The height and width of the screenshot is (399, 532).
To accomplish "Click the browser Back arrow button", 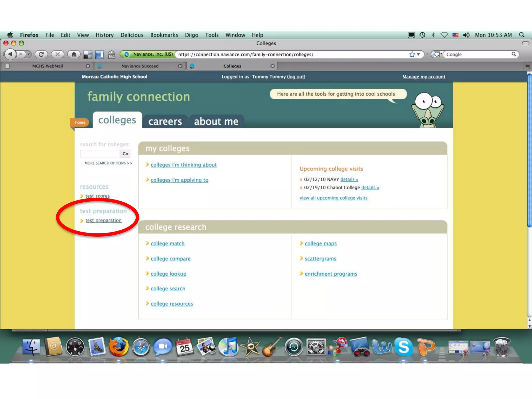I will pos(10,54).
